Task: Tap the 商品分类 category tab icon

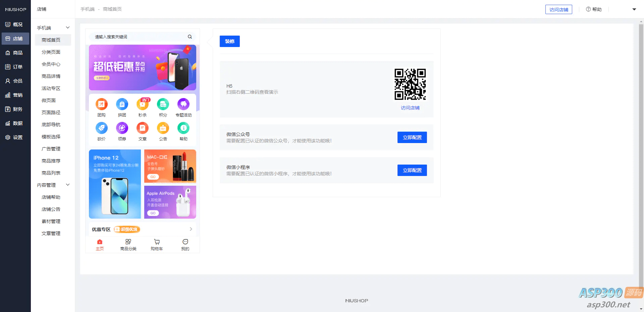Action: 128,242
